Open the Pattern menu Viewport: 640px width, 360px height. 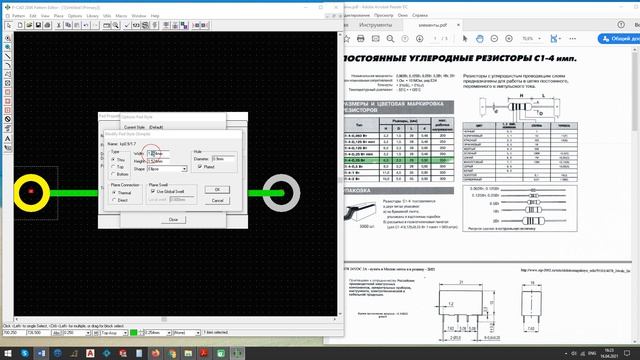[x=18, y=16]
